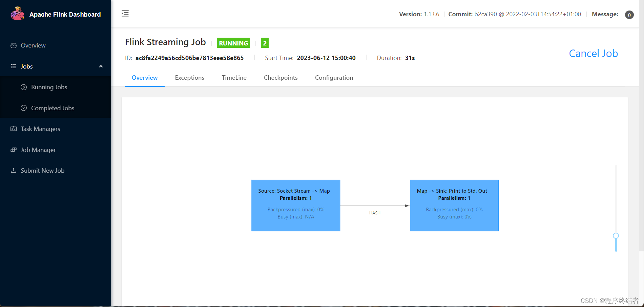644x307 pixels.
Task: Collapse the Jobs submenu chevron
Action: pyautogui.click(x=101, y=66)
